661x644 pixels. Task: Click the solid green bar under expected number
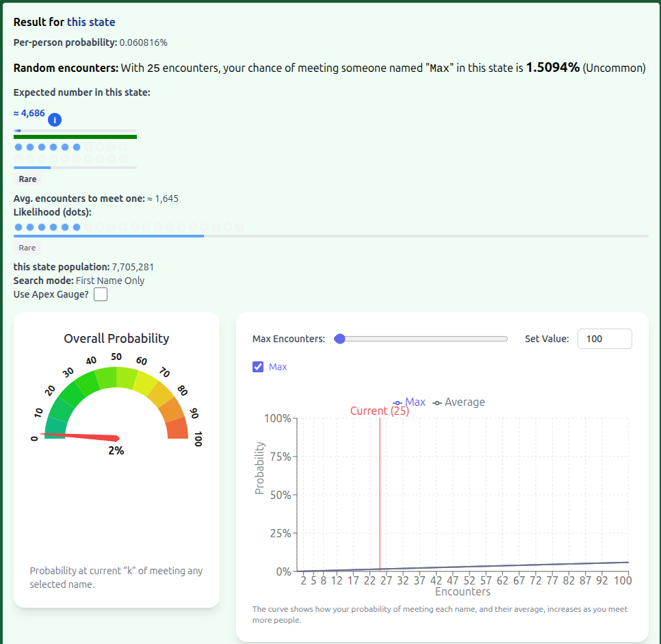(75, 137)
